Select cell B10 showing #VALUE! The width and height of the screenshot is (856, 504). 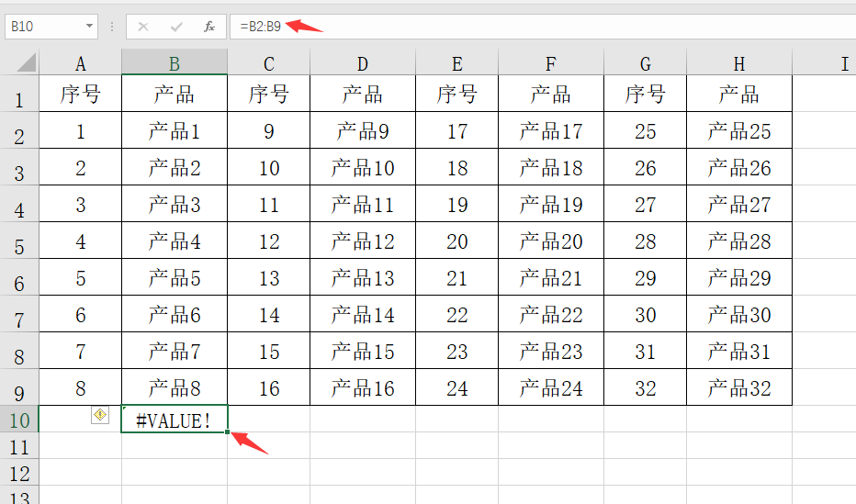click(x=175, y=419)
